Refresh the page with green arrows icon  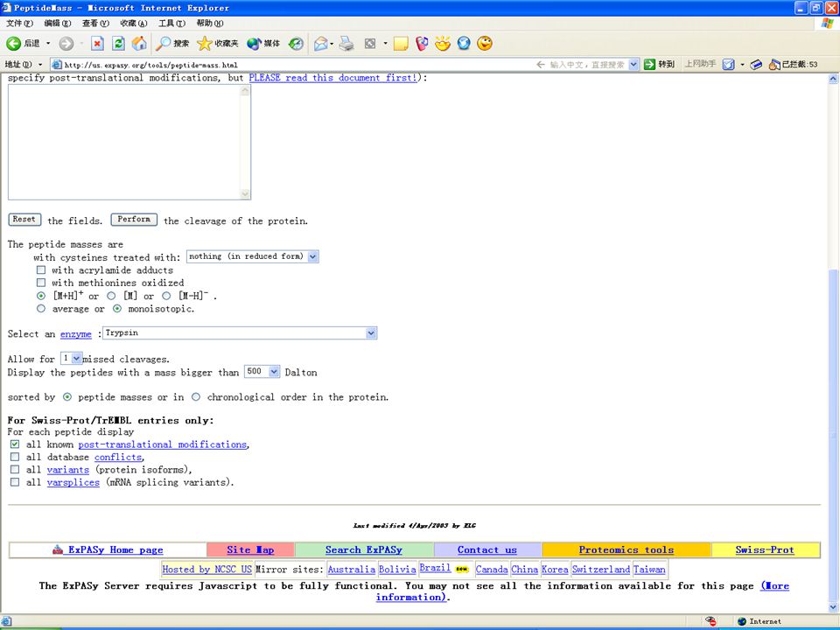coord(118,44)
